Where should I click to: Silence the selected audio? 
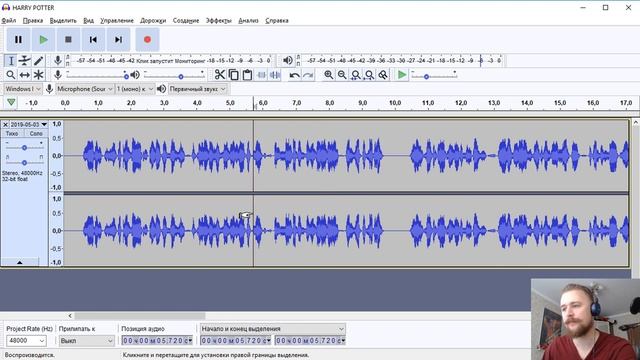275,75
